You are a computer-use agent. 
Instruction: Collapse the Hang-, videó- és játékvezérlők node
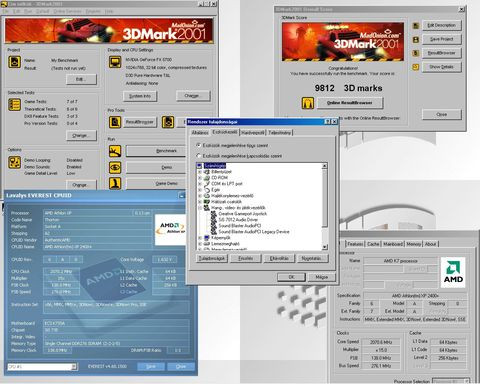pos(200,208)
